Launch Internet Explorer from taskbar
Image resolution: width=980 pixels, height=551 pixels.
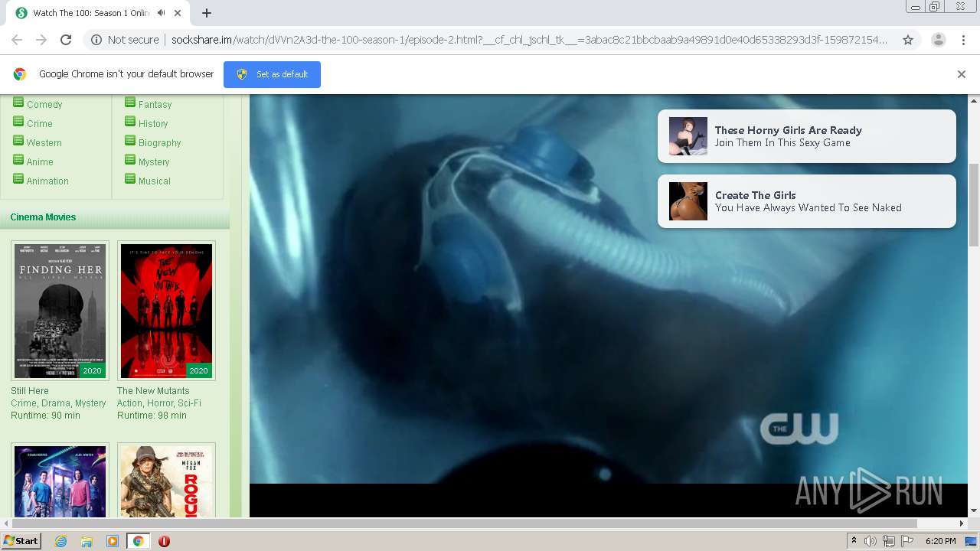click(x=60, y=541)
